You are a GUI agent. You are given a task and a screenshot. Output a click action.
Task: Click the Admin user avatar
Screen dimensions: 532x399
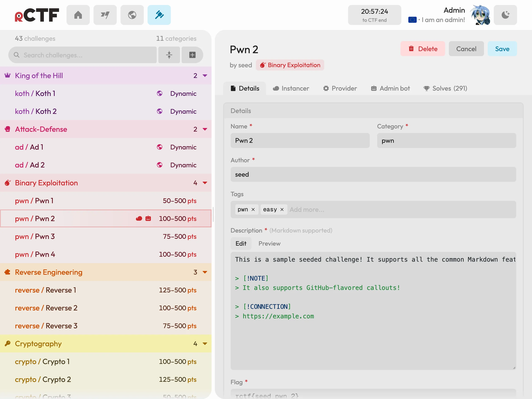(480, 15)
